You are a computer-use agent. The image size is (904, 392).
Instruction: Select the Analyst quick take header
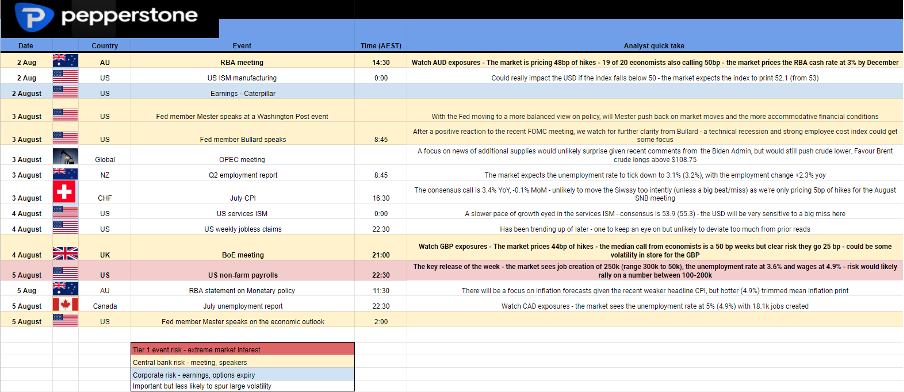coord(654,46)
